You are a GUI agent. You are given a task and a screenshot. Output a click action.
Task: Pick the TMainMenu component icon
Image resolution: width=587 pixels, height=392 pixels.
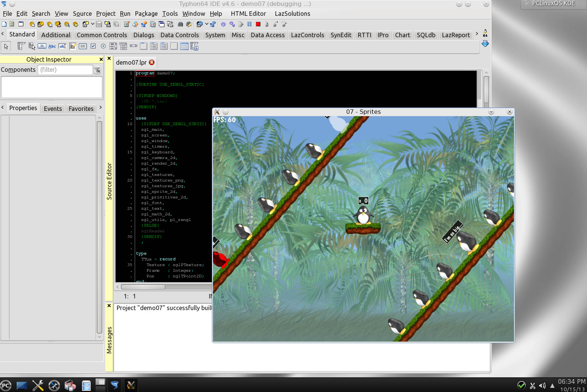(21, 46)
